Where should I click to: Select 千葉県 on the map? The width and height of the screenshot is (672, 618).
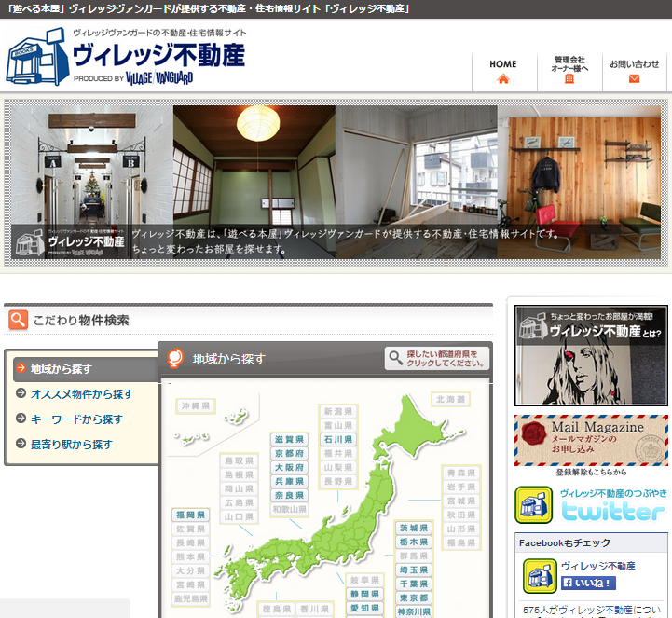(414, 584)
